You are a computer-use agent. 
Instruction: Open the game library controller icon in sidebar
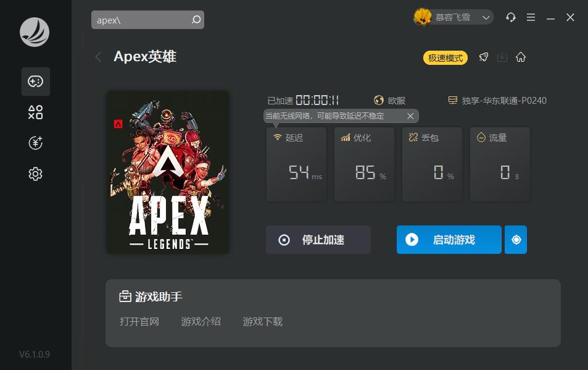(x=36, y=82)
